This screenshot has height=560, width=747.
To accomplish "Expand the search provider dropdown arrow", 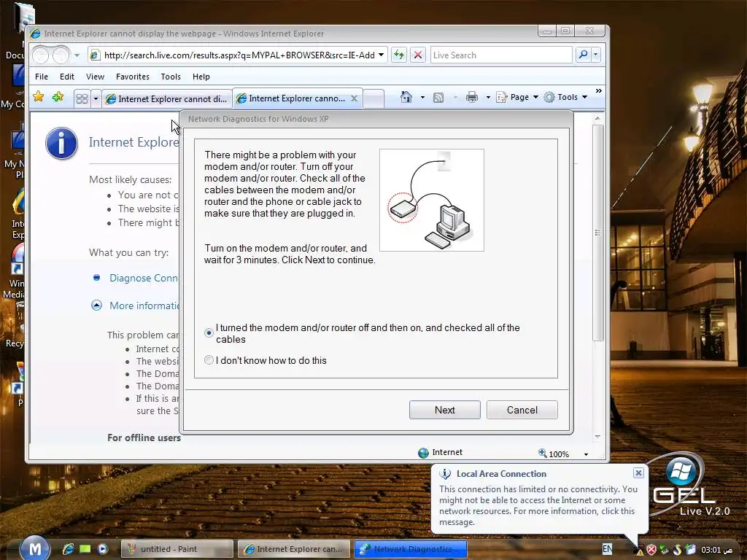I will pyautogui.click(x=595, y=55).
